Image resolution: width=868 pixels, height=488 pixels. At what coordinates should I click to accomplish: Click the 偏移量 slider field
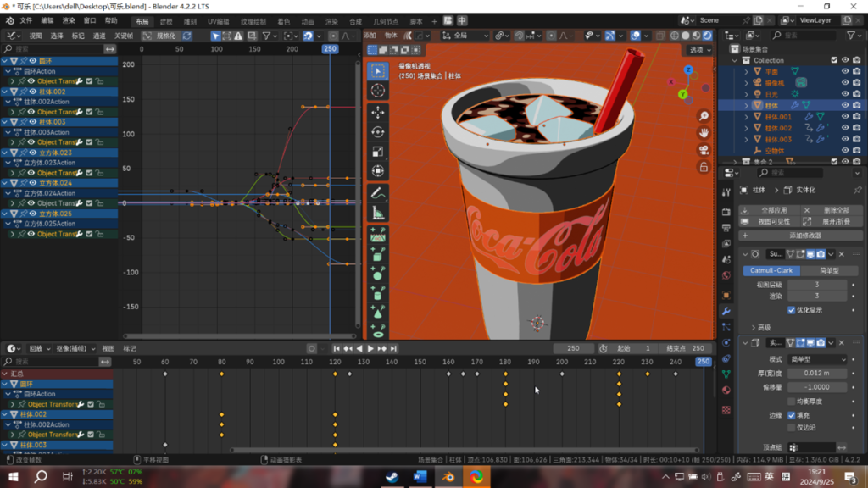(817, 387)
